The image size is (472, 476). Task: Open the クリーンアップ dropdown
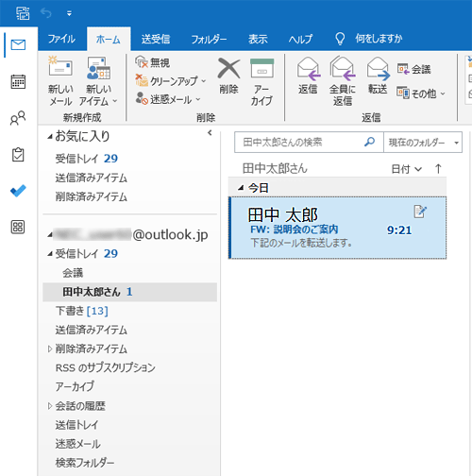(x=171, y=81)
